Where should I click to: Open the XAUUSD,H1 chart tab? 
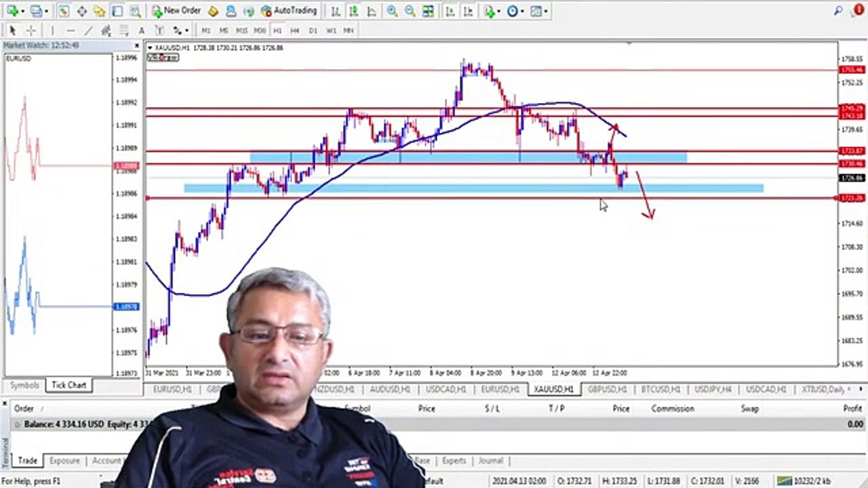[x=553, y=389]
